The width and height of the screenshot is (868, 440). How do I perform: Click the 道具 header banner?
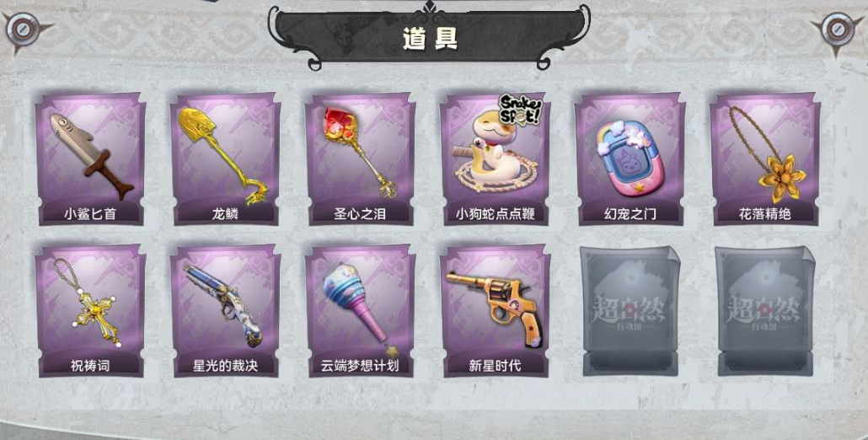tap(430, 36)
